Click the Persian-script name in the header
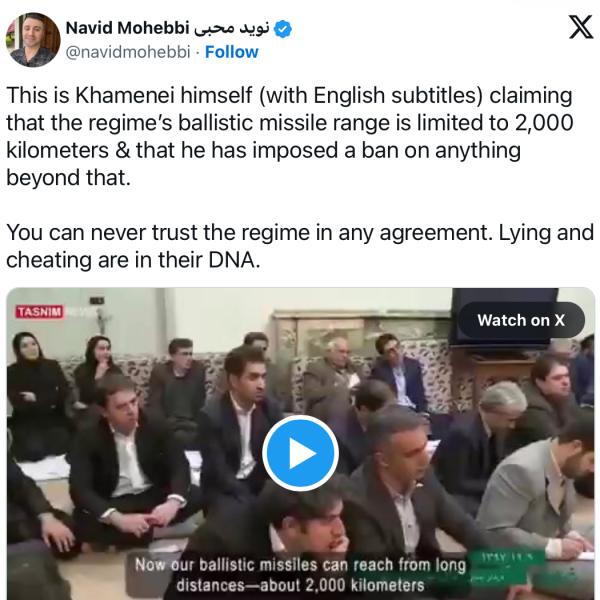 233,29
